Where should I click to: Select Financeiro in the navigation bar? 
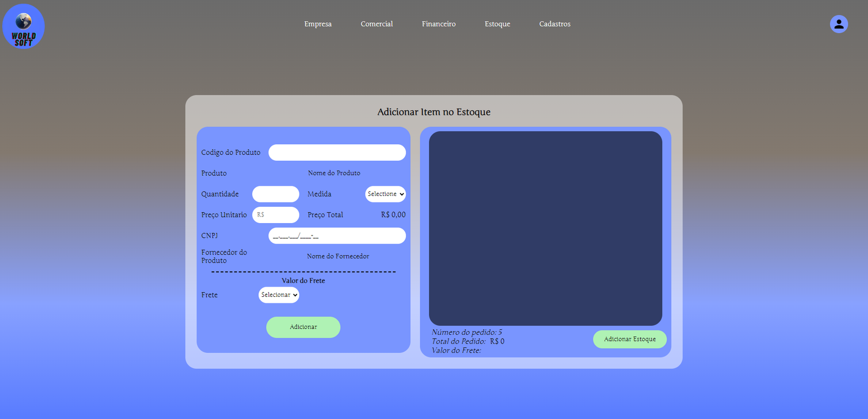click(438, 24)
